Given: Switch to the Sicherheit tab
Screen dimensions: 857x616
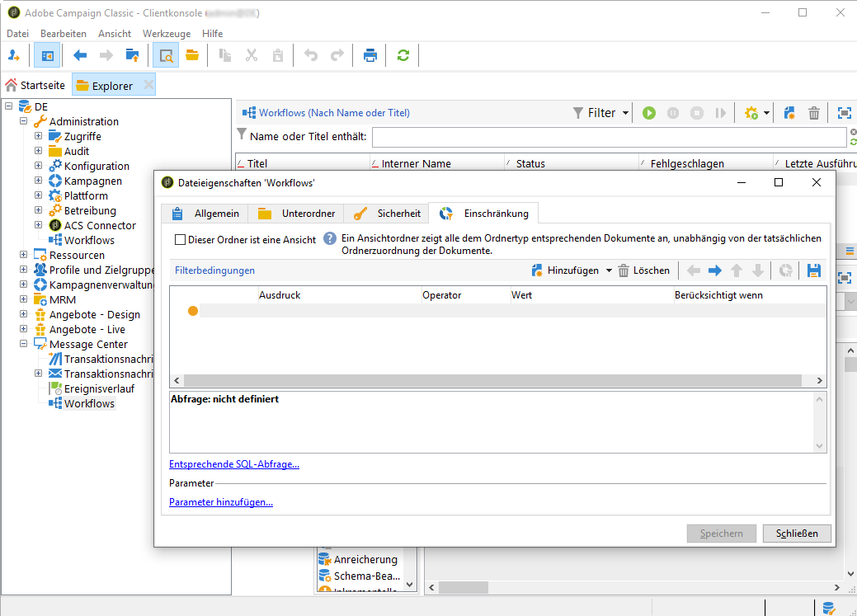Looking at the screenshot, I should (x=386, y=214).
